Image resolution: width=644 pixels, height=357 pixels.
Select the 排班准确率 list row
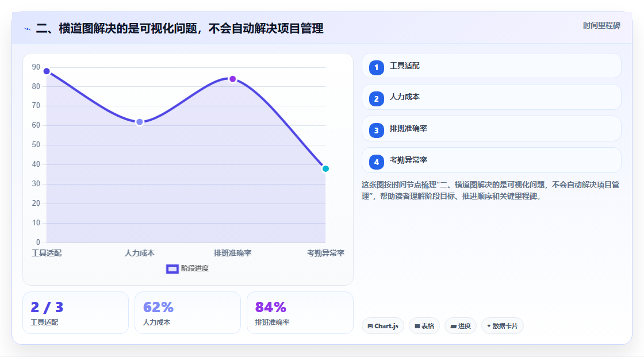click(x=491, y=129)
